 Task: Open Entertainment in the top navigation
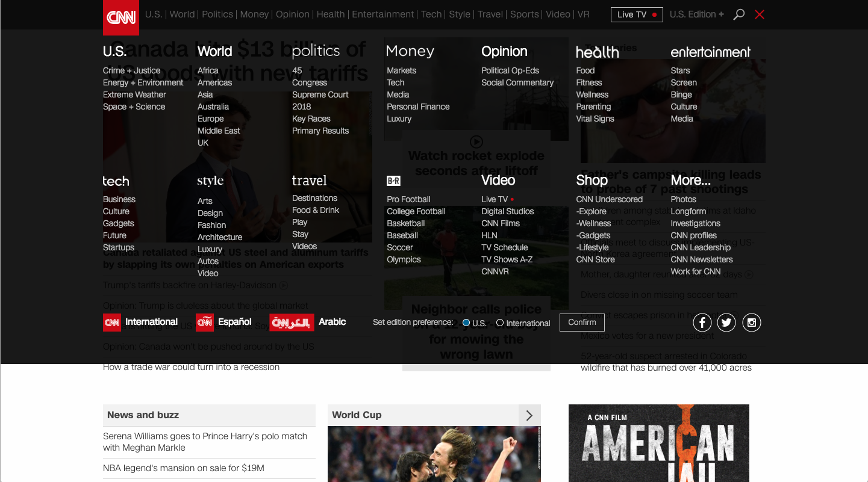[x=383, y=14]
